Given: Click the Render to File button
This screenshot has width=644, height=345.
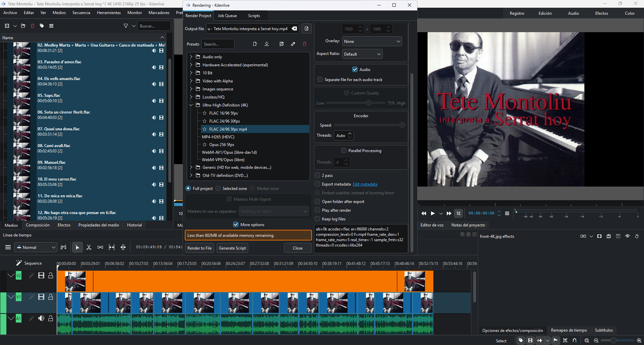Looking at the screenshot, I should coord(199,248).
